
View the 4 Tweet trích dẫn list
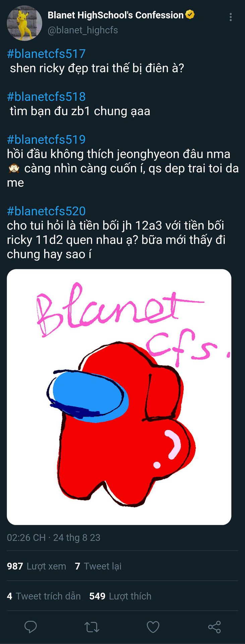coord(44,596)
